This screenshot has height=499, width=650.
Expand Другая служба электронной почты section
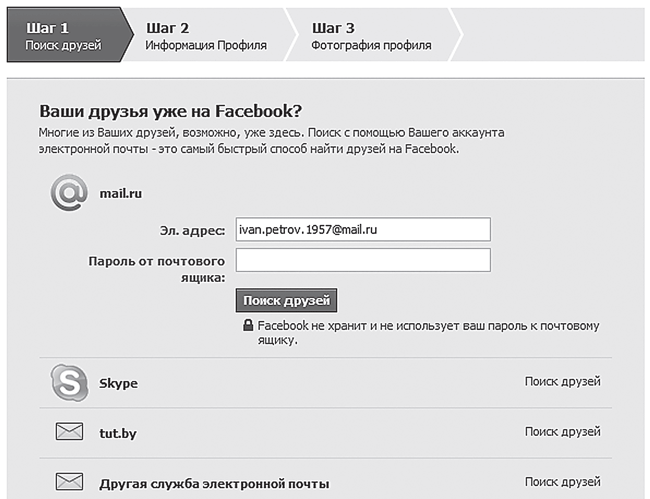click(214, 484)
